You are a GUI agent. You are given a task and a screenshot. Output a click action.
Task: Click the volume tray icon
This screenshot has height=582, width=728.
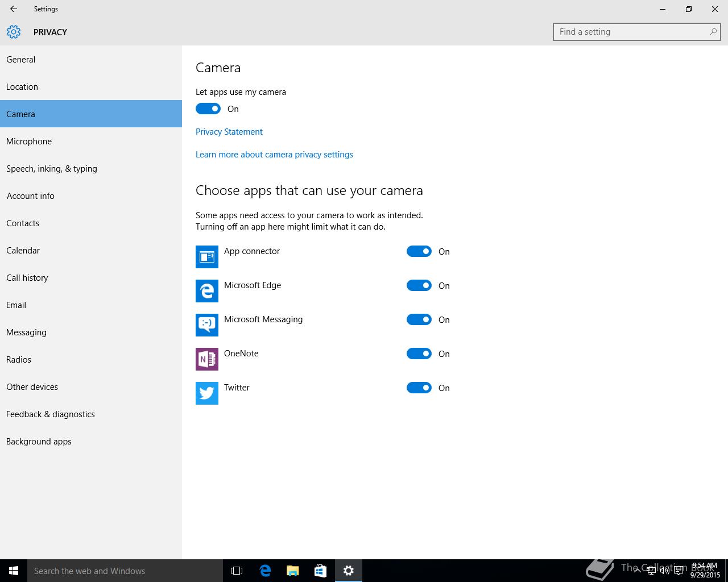[665, 571]
